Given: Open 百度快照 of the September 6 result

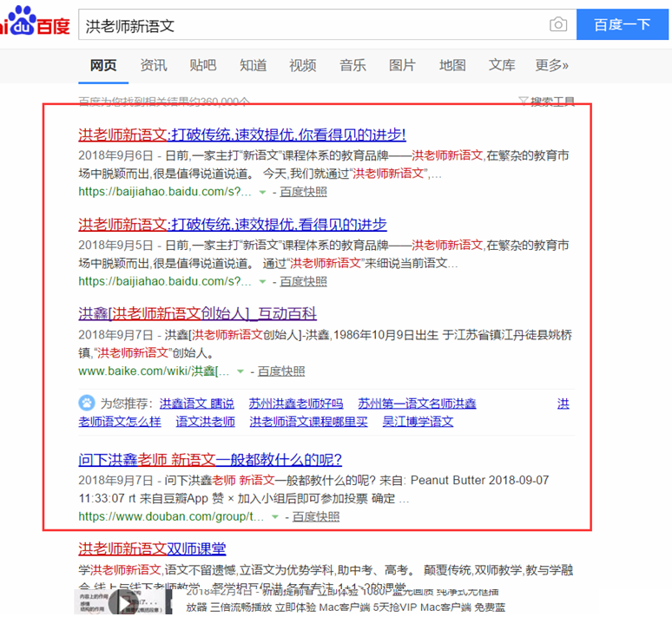Looking at the screenshot, I should click(303, 192).
